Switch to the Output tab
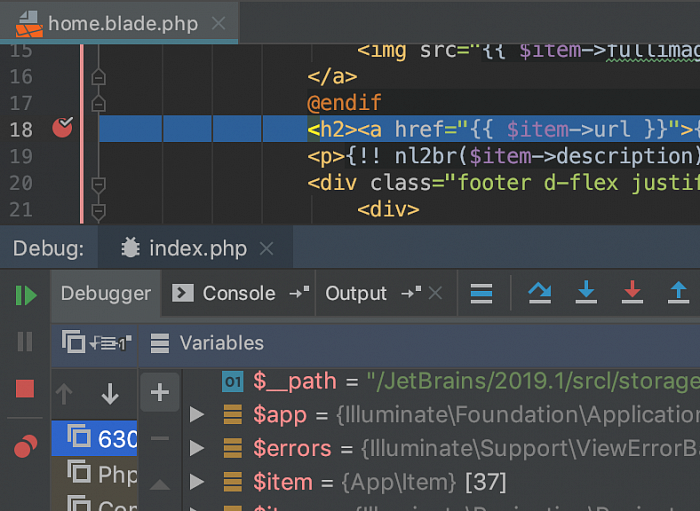 click(x=356, y=293)
